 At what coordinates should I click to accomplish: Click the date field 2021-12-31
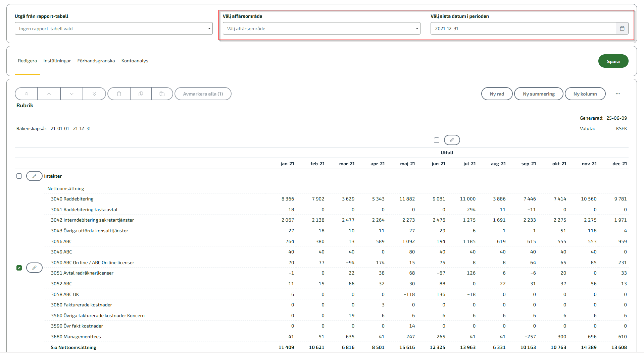[523, 28]
